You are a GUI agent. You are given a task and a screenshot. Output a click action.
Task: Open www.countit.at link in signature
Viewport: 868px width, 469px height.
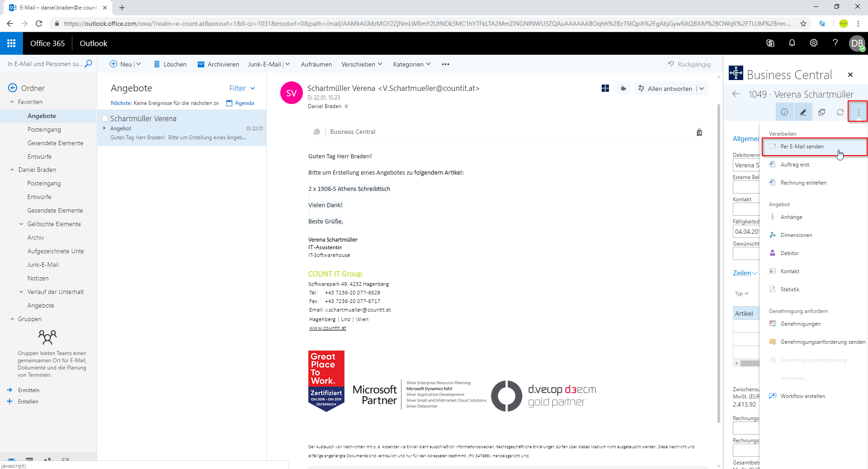click(328, 328)
